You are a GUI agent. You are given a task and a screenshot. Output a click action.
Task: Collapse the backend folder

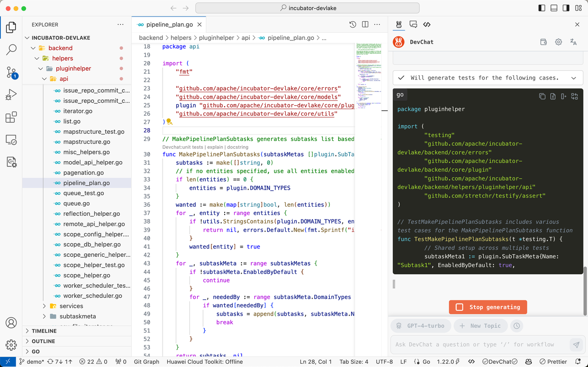tap(33, 48)
